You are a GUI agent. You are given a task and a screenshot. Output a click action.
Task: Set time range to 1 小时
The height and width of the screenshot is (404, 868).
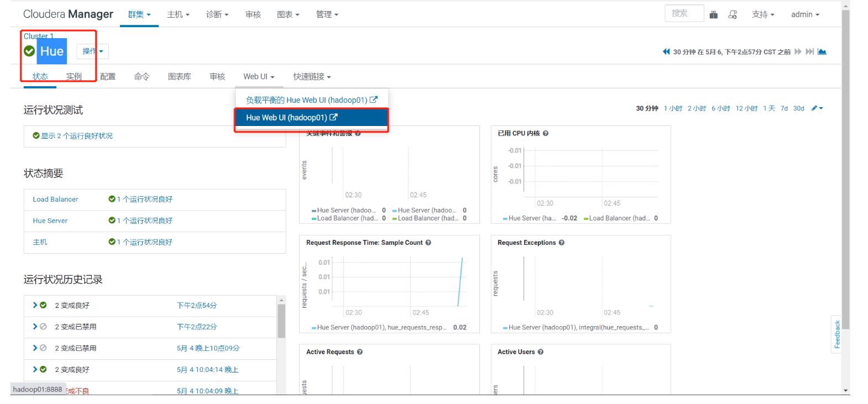pyautogui.click(x=673, y=108)
